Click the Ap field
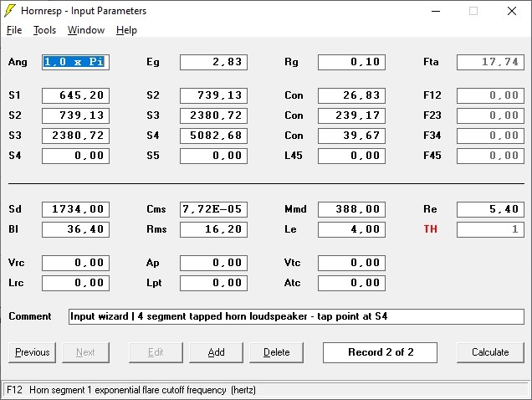 click(214, 263)
